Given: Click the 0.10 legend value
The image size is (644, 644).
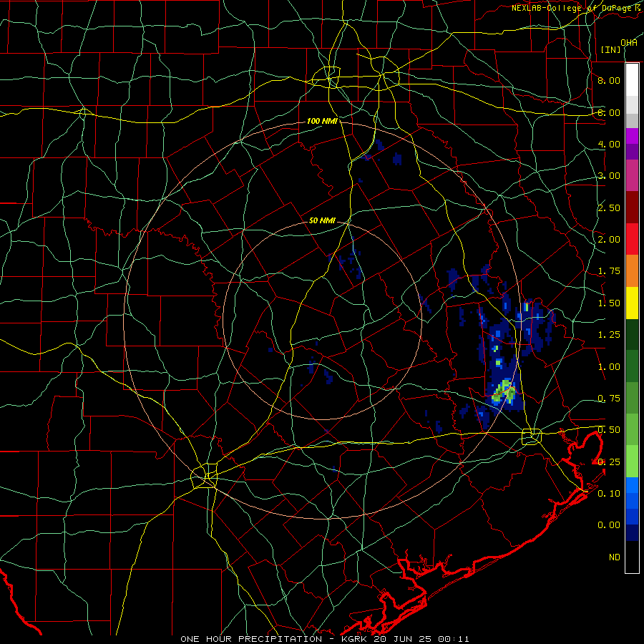Looking at the screenshot, I should 609,494.
